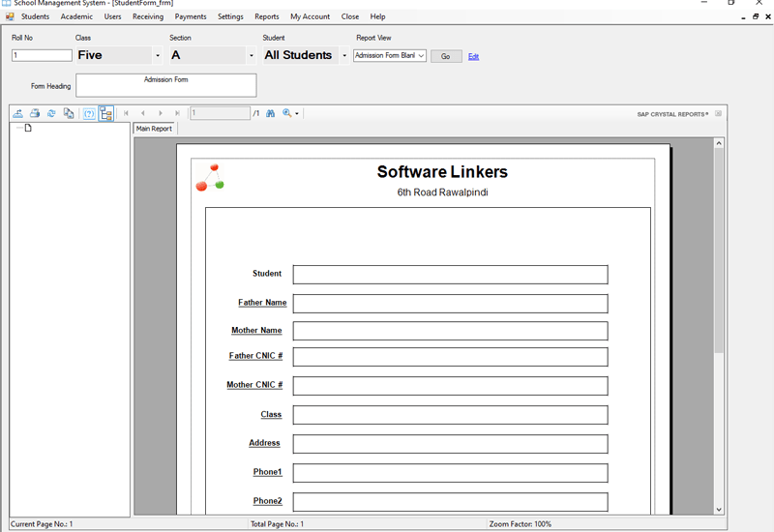Go to first page arrow
This screenshot has height=532, width=774.
coord(126,113)
